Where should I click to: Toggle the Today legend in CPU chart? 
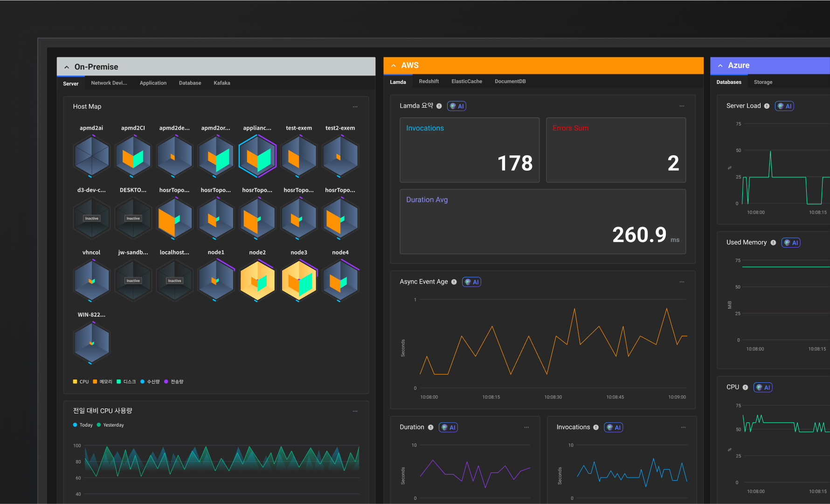(x=83, y=425)
